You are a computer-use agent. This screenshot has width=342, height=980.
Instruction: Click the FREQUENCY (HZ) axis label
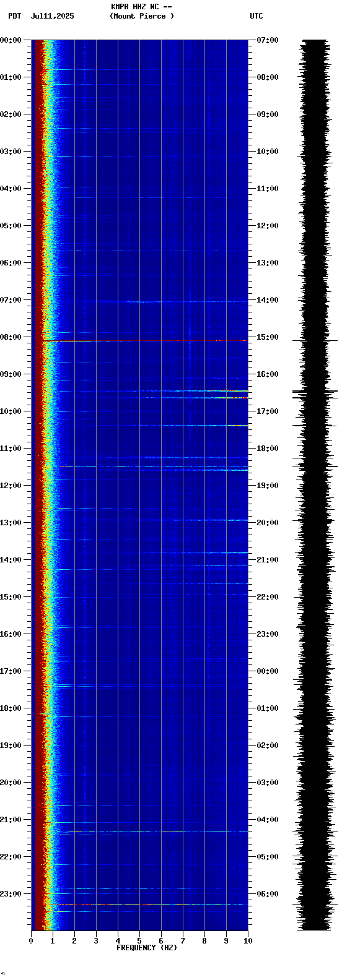pos(147,948)
